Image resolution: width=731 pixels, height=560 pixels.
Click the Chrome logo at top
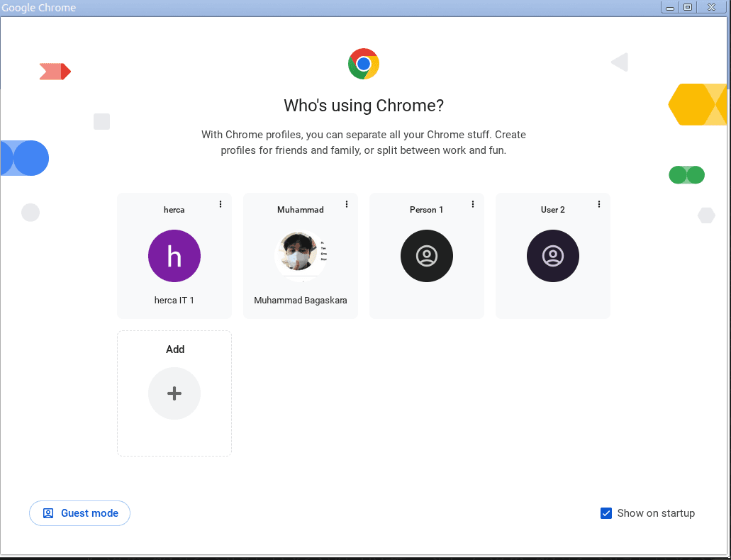tap(364, 64)
